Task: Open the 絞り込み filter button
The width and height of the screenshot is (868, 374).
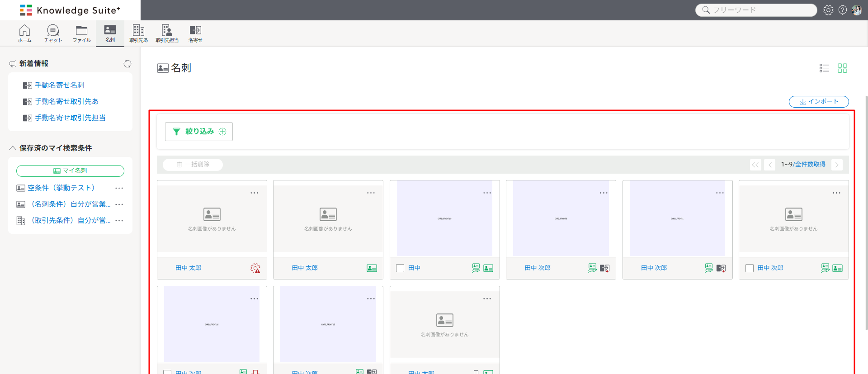Action: coord(199,132)
